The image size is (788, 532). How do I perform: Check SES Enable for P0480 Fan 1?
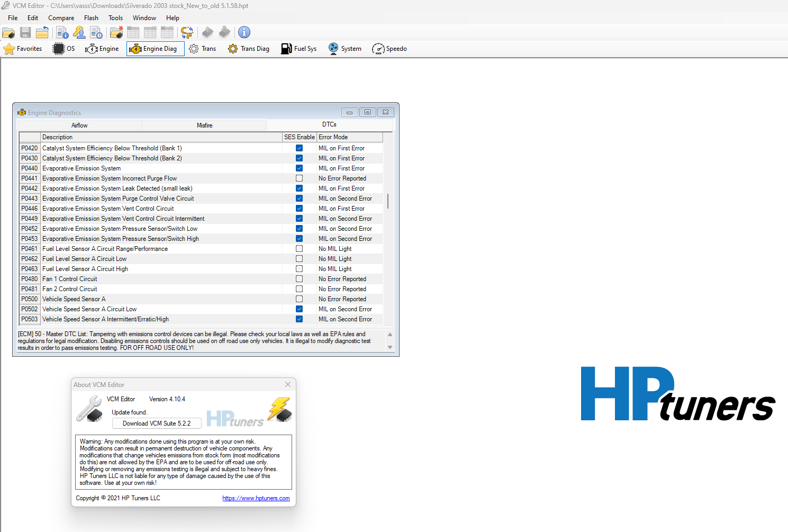(x=299, y=279)
